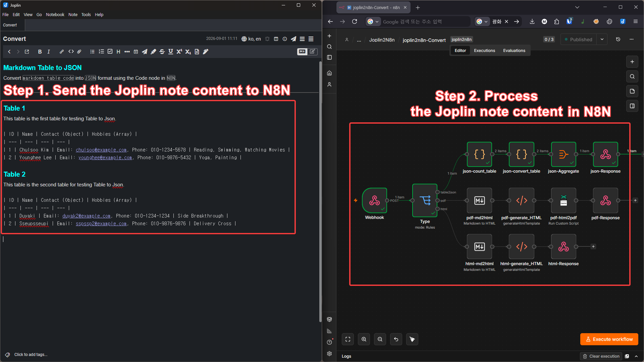
Task: Click the document icon in Joplin toolbar
Action: tap(197, 52)
